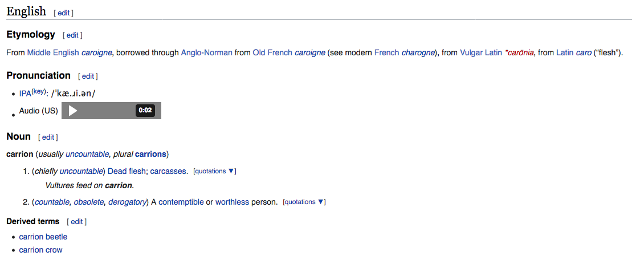The height and width of the screenshot is (260, 644).
Task: Click the Vulgar Latin link
Action: (x=481, y=53)
